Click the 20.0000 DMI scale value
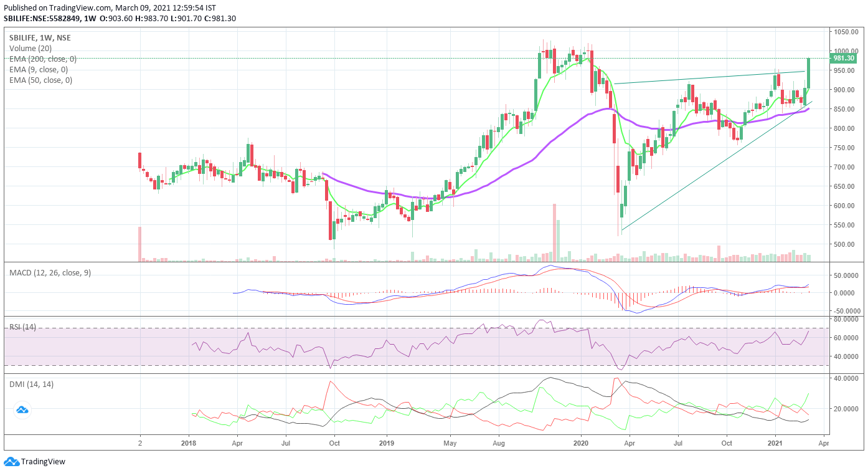The image size is (868, 473). click(846, 409)
